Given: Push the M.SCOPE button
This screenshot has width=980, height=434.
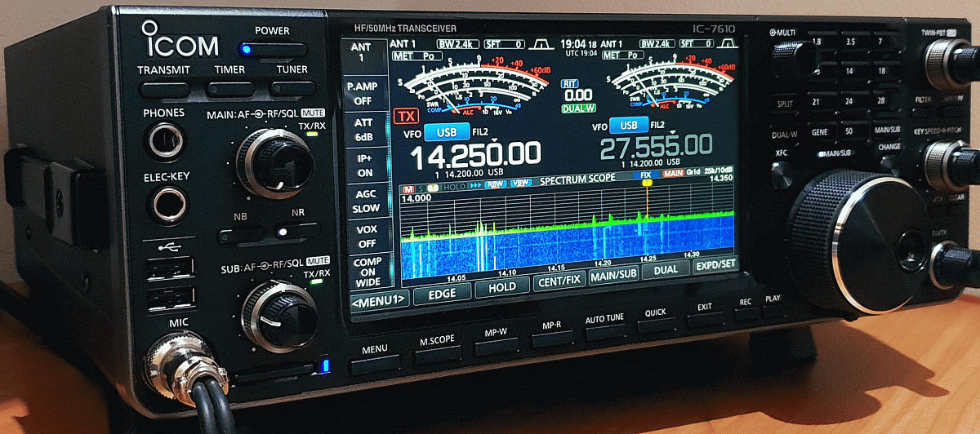Looking at the screenshot, I should click(437, 356).
